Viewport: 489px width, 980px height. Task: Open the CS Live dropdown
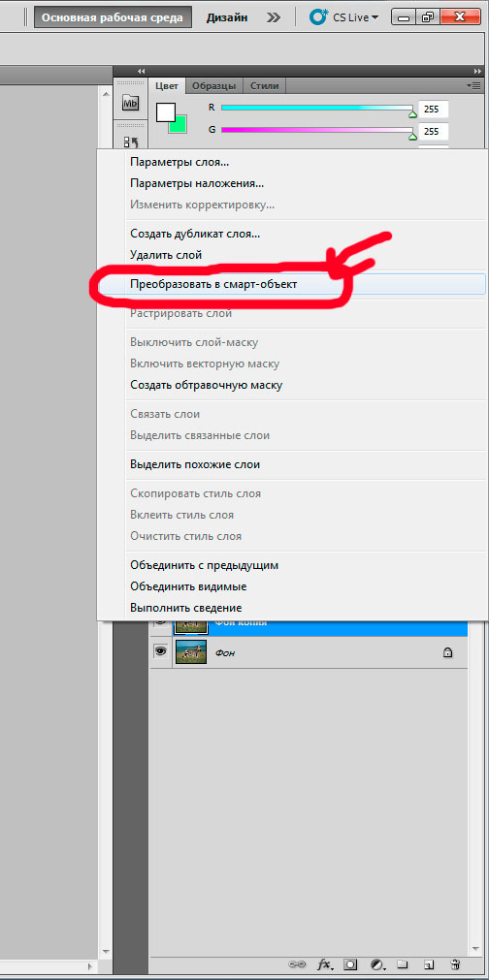[x=344, y=16]
